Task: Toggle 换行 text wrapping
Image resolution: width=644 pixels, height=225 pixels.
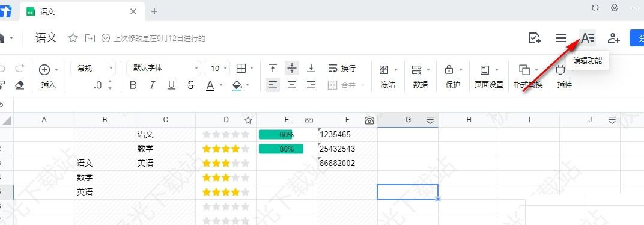Action: click(x=342, y=68)
